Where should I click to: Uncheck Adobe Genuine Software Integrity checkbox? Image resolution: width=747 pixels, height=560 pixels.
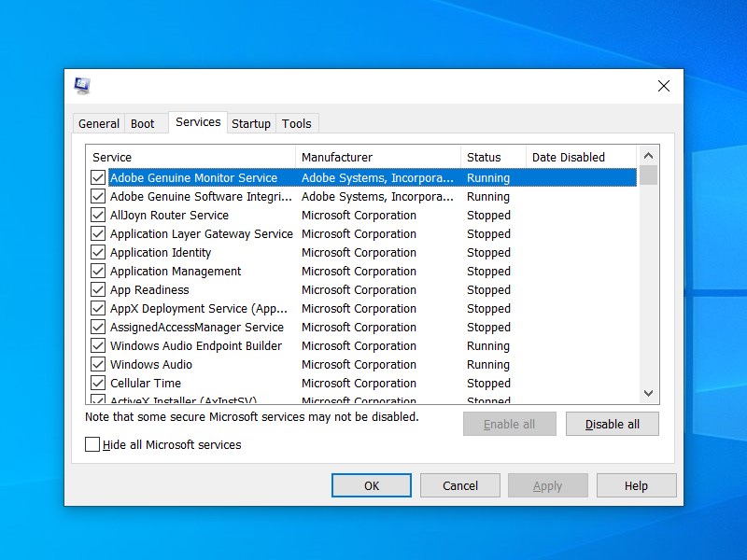(x=98, y=196)
